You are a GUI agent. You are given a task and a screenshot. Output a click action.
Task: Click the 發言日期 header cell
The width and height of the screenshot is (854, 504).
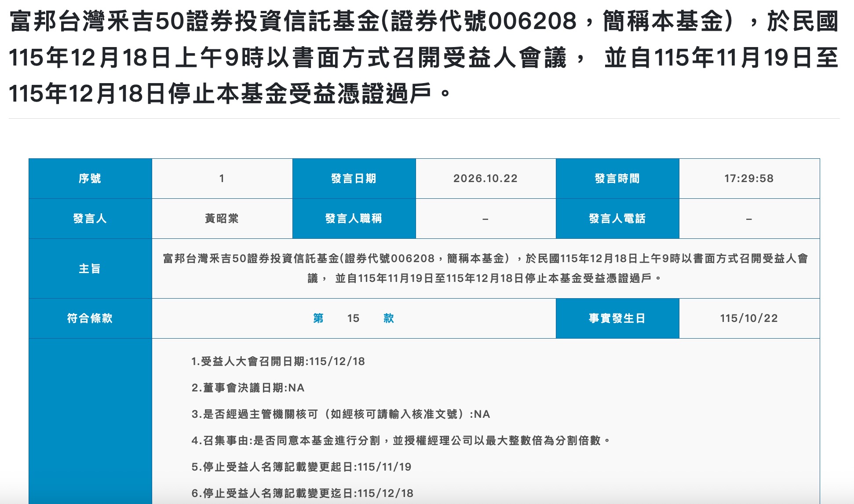click(x=354, y=179)
